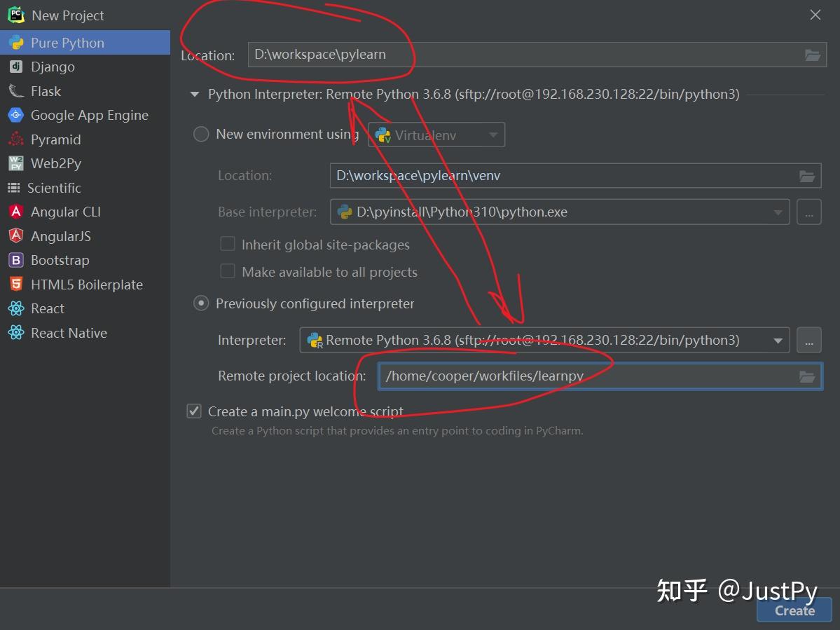840x630 pixels.
Task: Click the Create button
Action: click(793, 610)
